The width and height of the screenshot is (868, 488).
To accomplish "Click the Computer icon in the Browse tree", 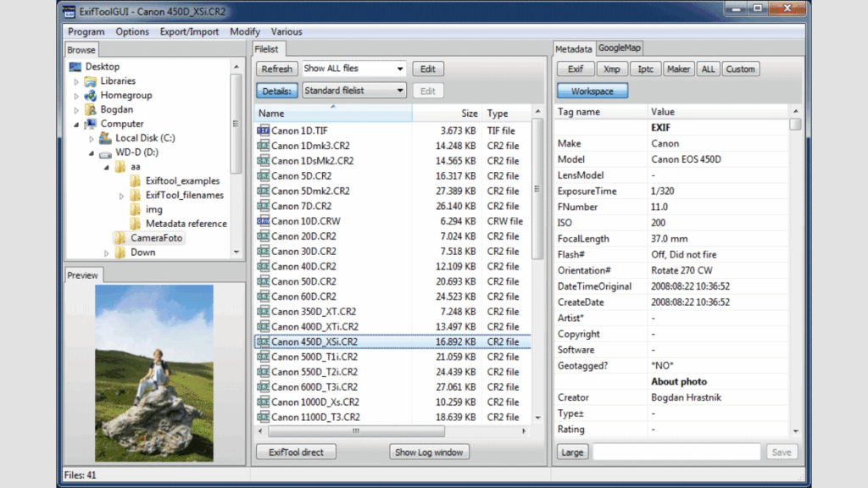I will [x=90, y=124].
